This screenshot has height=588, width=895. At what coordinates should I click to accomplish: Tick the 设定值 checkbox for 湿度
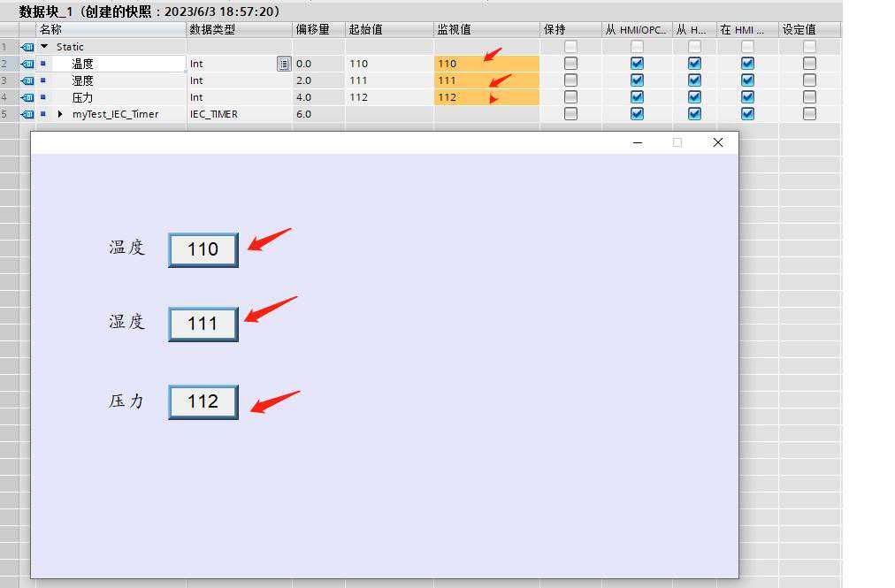(x=809, y=80)
